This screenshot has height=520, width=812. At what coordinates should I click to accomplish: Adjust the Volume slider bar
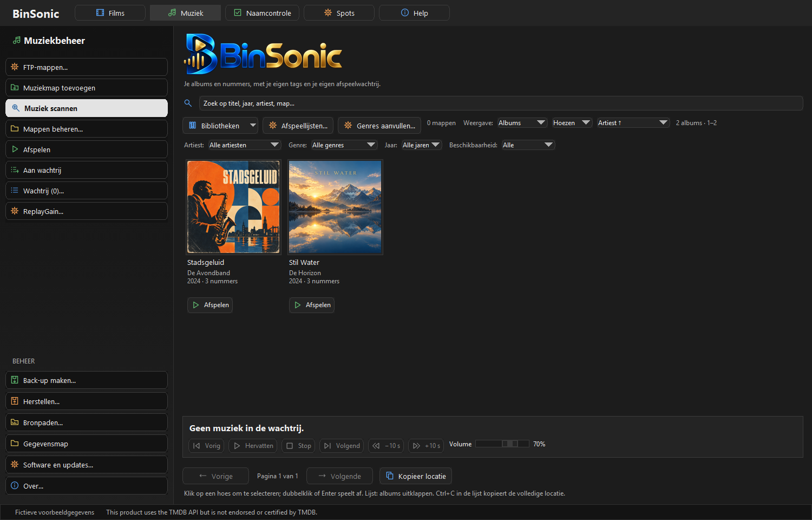point(502,444)
